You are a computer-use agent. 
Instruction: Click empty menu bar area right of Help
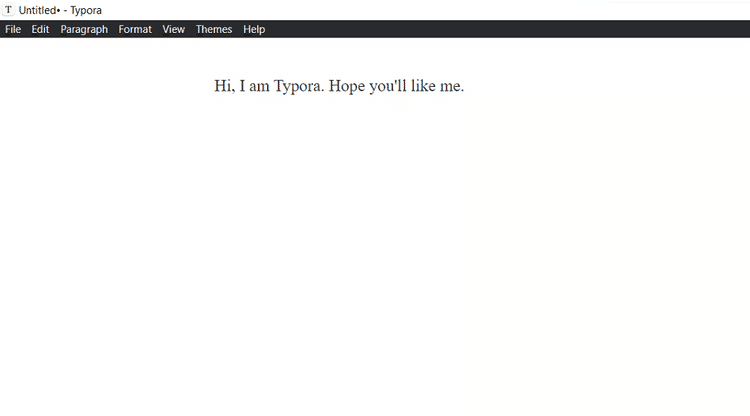click(x=500, y=29)
